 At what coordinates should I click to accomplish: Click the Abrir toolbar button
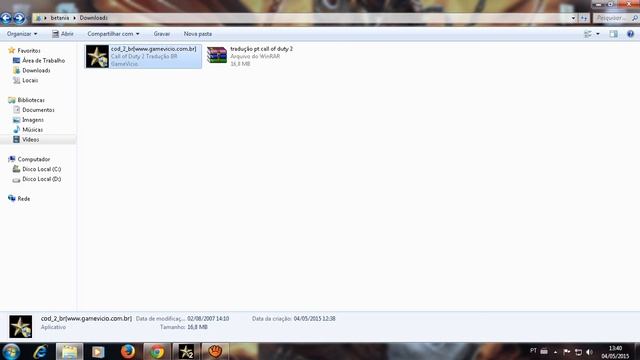tap(63, 34)
